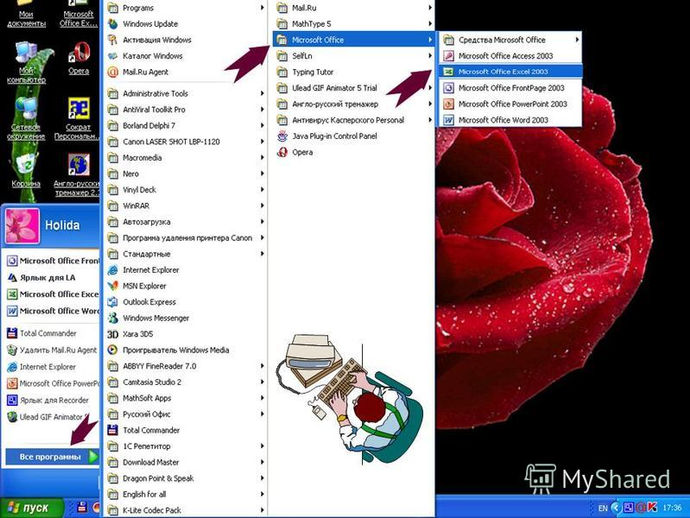This screenshot has height=518, width=690.
Task: Expand the Macromedia submenu arrow
Action: pyautogui.click(x=262, y=158)
